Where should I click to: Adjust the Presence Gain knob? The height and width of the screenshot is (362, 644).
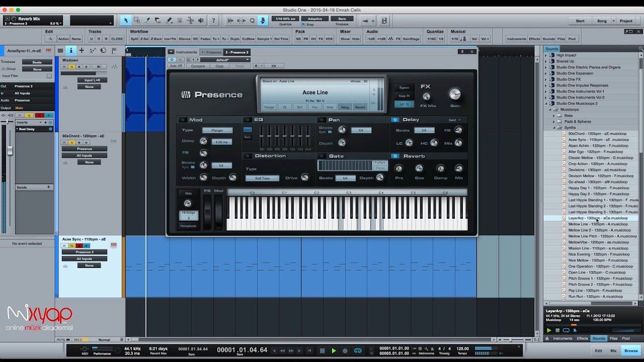[x=454, y=94]
